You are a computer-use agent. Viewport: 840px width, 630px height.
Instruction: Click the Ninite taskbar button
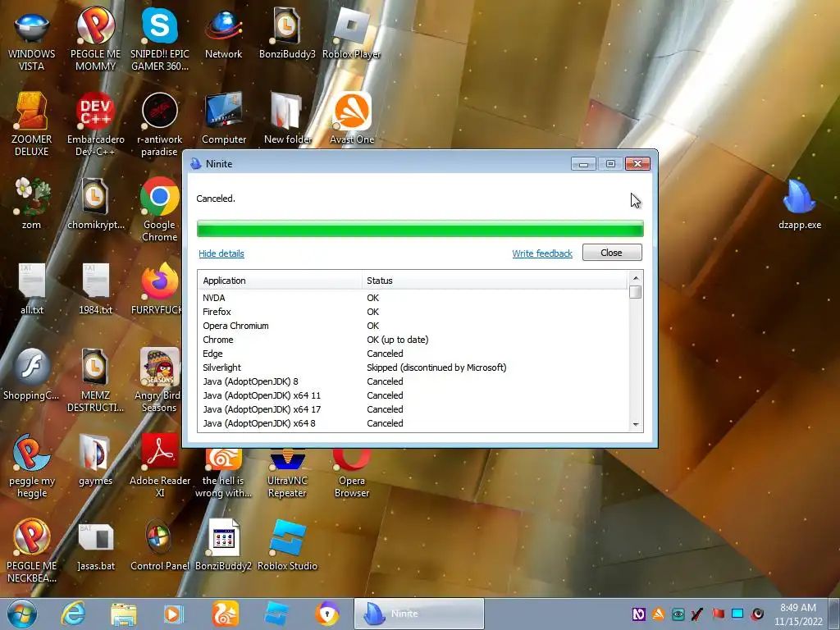[419, 614]
